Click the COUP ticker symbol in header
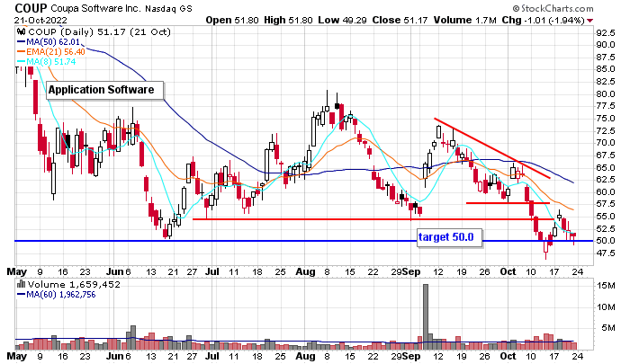The image size is (630, 364). tap(31, 7)
